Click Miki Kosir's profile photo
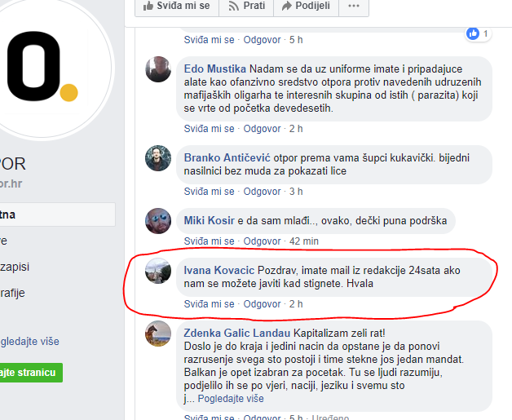This screenshot has width=512, height=420. [158, 221]
